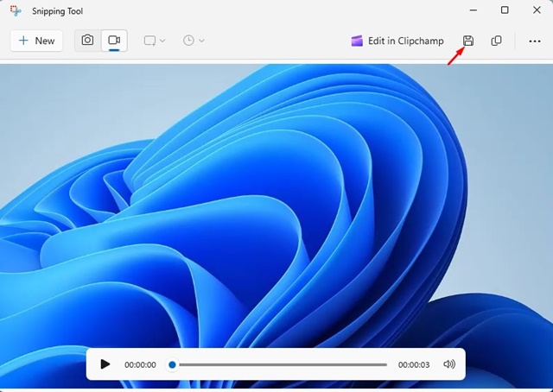Click the 00:00:03 duration label
This screenshot has height=392, width=553.
click(x=414, y=364)
